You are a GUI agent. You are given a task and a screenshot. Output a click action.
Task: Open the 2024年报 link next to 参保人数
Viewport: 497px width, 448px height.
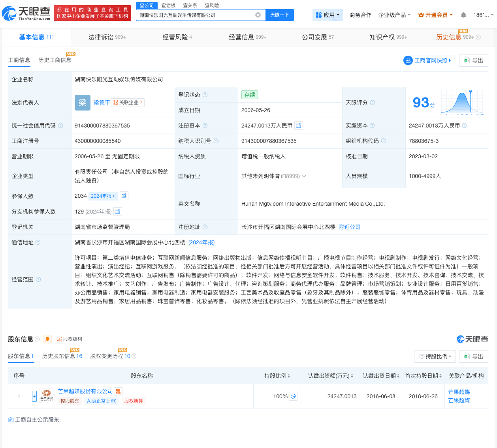[x=103, y=196]
